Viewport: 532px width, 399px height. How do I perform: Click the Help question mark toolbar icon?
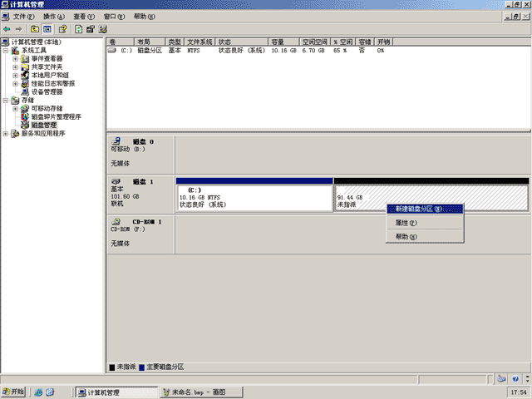pos(63,29)
